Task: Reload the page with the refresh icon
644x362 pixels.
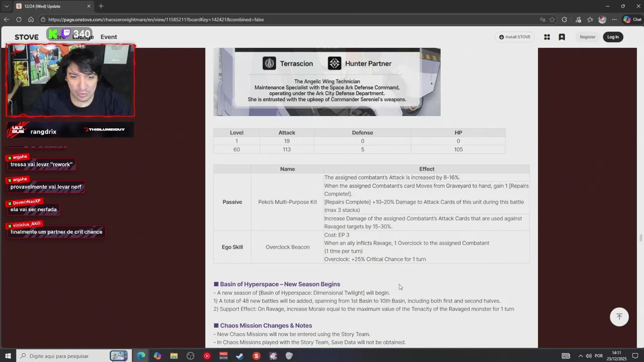Action: tap(19, 20)
